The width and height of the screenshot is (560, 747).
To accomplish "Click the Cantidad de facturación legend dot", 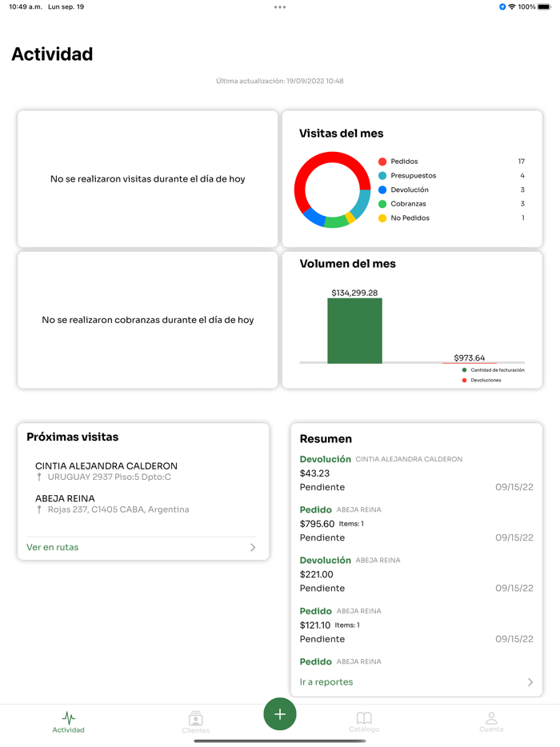I will pos(464,370).
